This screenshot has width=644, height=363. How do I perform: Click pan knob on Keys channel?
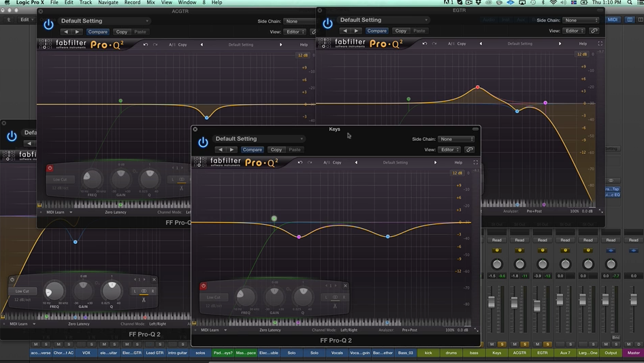497,264
